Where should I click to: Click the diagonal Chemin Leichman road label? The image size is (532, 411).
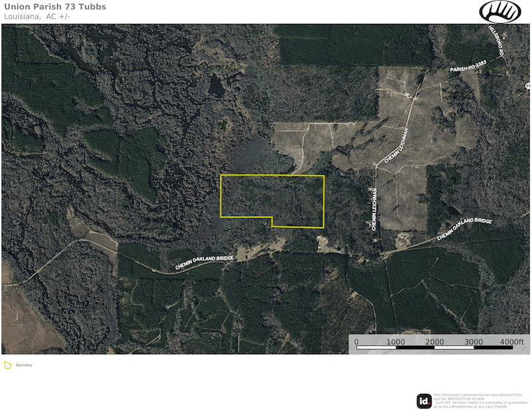[x=396, y=145]
